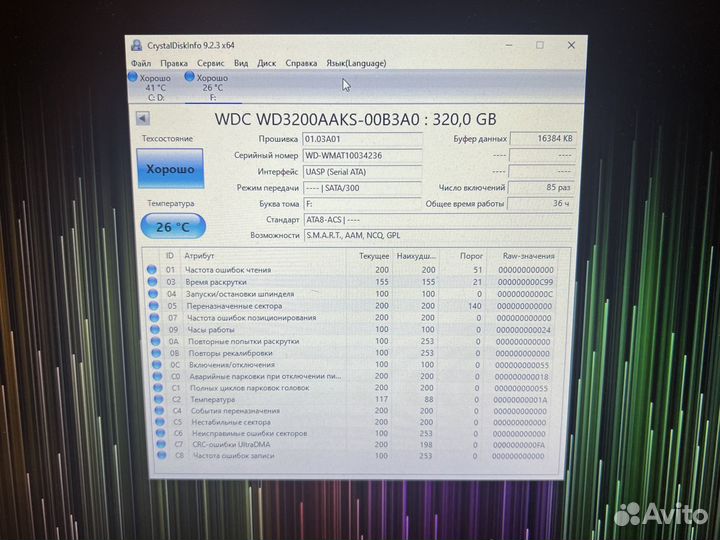Open the Язык(Language) menu

[356, 63]
